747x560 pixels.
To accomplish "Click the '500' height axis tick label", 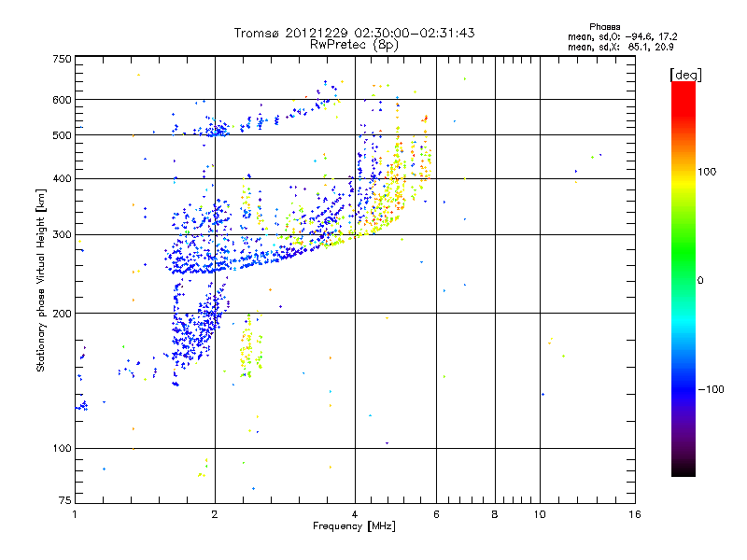I will (x=63, y=135).
